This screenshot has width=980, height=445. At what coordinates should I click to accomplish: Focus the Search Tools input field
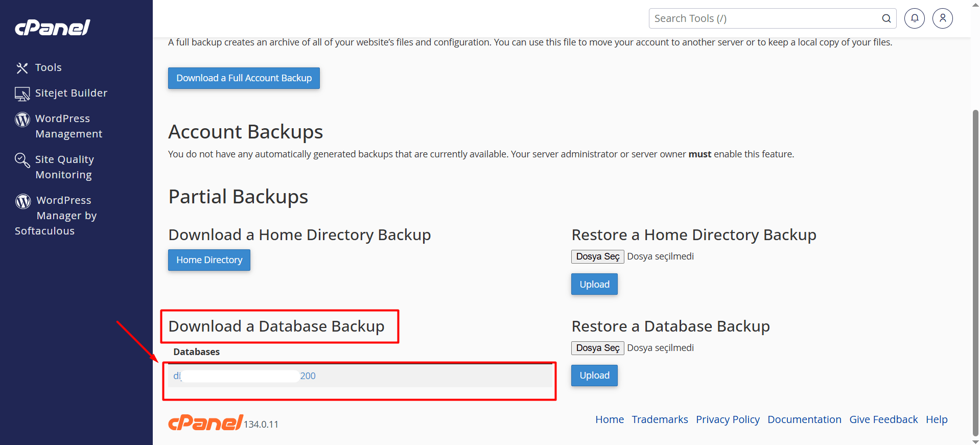click(x=764, y=18)
